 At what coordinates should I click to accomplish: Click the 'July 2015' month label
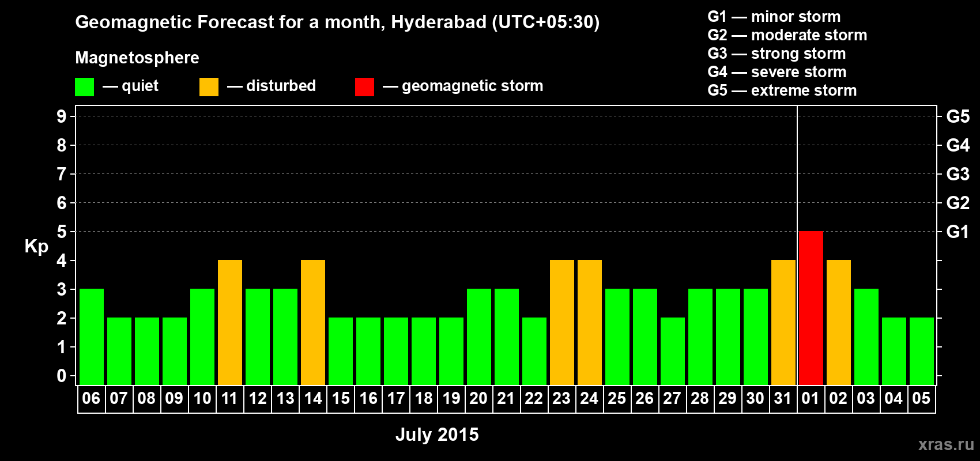(x=437, y=434)
